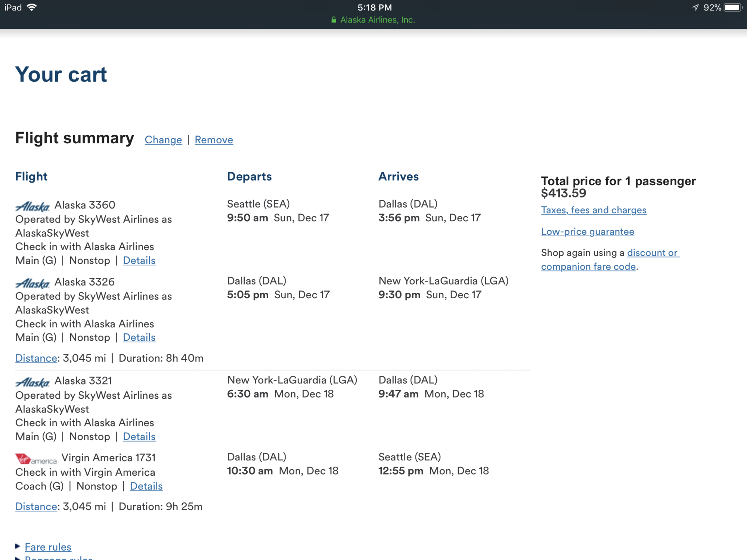Click the Alaska logo beside flight 3360

pyautogui.click(x=32, y=206)
